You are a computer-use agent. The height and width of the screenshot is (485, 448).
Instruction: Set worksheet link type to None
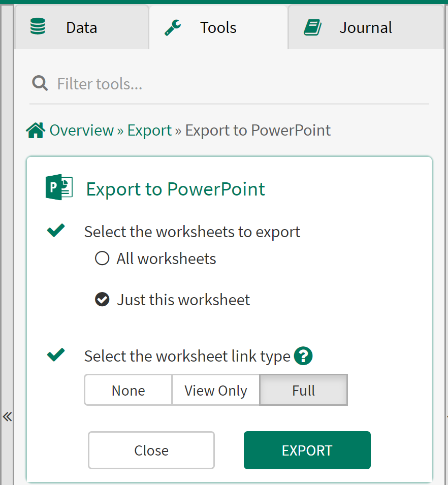(x=127, y=390)
